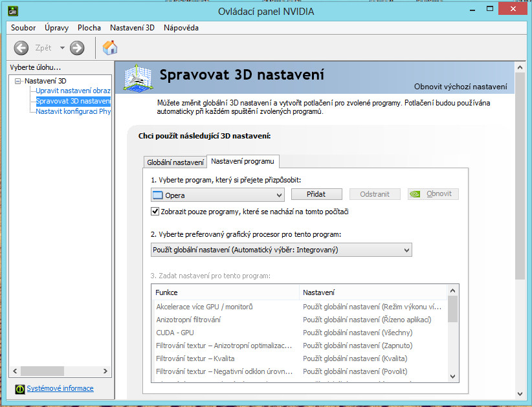Click the Odstranit button
The width and height of the screenshot is (532, 407).
click(x=375, y=194)
